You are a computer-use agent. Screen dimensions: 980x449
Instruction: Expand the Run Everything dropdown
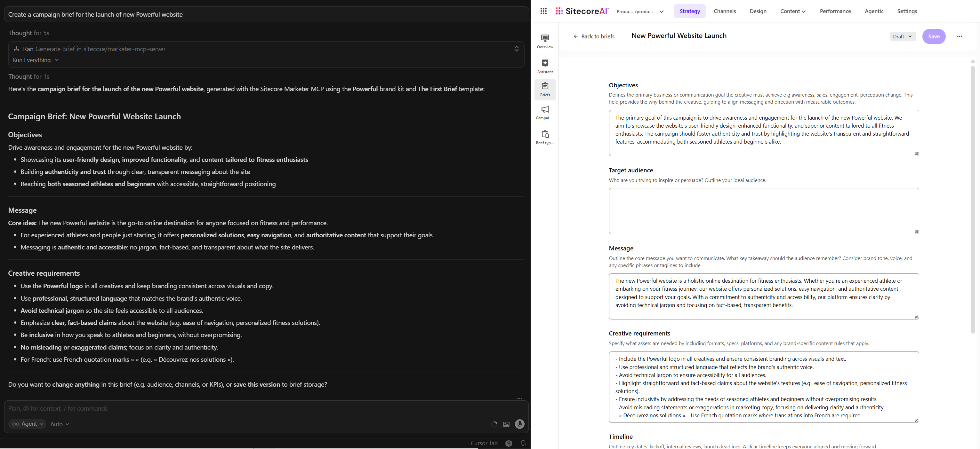[x=36, y=60]
